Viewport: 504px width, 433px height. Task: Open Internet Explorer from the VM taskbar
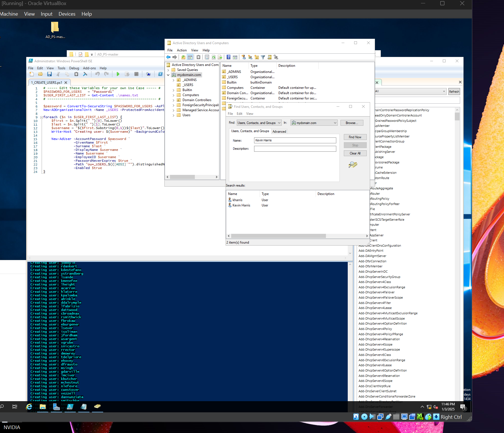pos(29,407)
